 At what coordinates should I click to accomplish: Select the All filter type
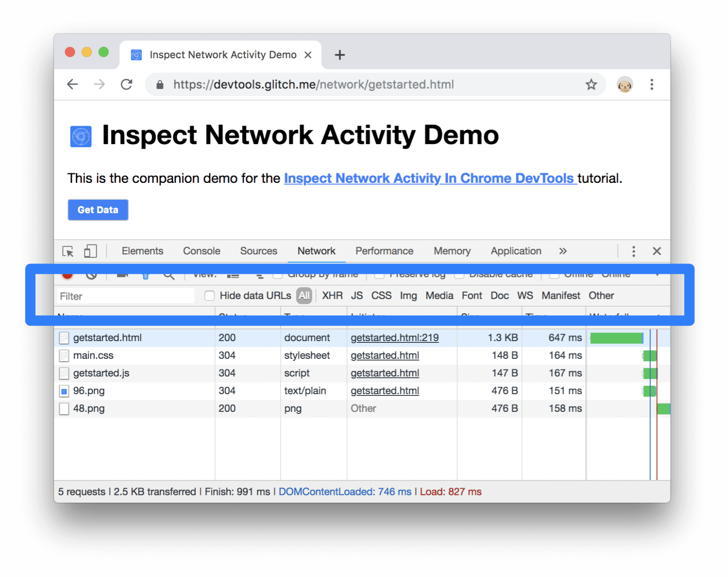coord(304,296)
